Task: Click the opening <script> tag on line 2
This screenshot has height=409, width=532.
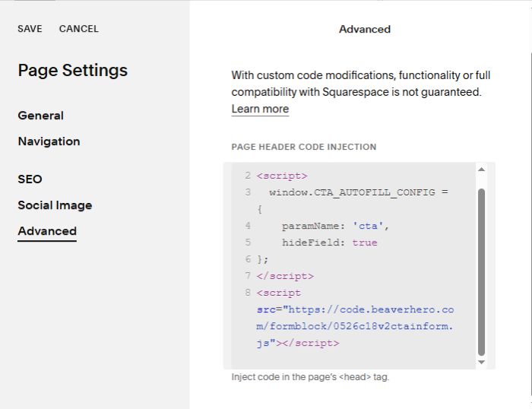Action: coord(282,176)
